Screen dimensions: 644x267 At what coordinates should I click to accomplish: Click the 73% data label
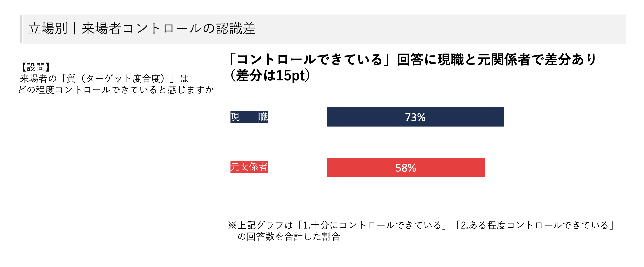tap(415, 117)
